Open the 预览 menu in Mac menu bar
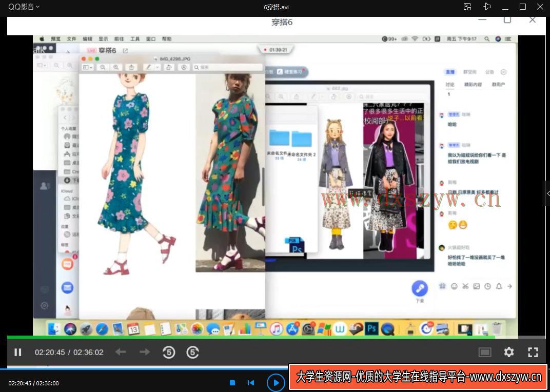The height and width of the screenshot is (392, 550). tap(56, 39)
